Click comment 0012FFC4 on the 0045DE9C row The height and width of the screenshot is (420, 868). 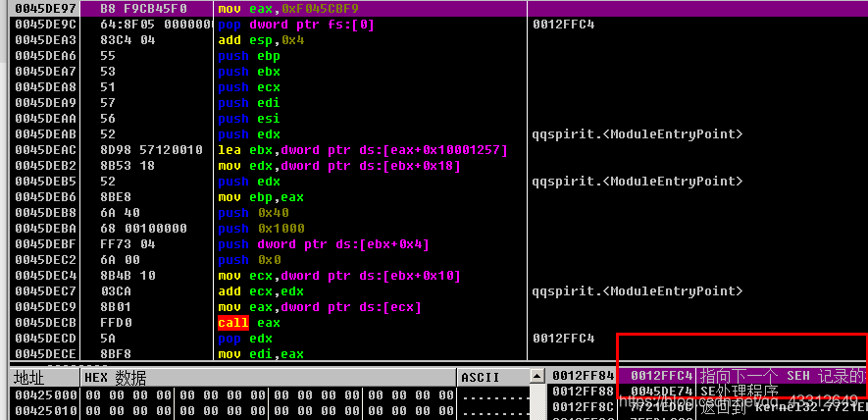(x=564, y=25)
